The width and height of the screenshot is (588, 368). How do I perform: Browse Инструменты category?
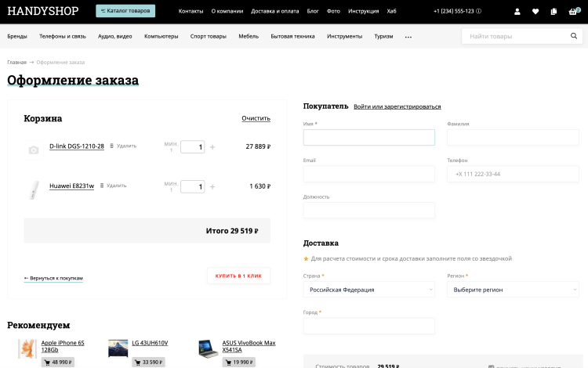coord(345,36)
